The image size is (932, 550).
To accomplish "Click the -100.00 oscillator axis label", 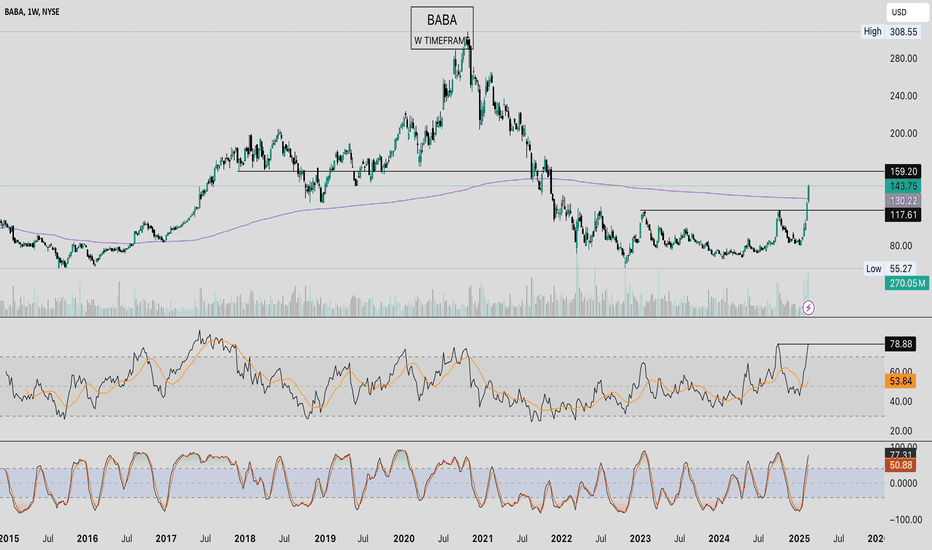I will [x=904, y=520].
